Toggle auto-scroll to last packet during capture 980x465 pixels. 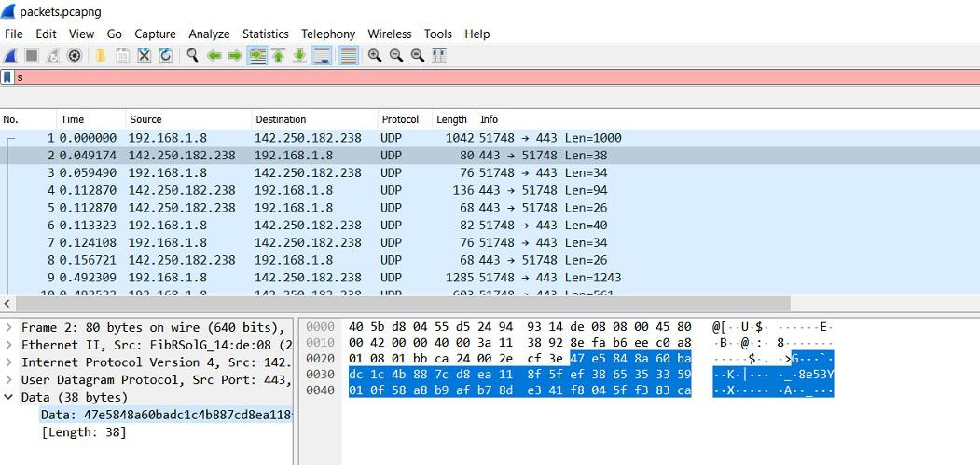[322, 56]
